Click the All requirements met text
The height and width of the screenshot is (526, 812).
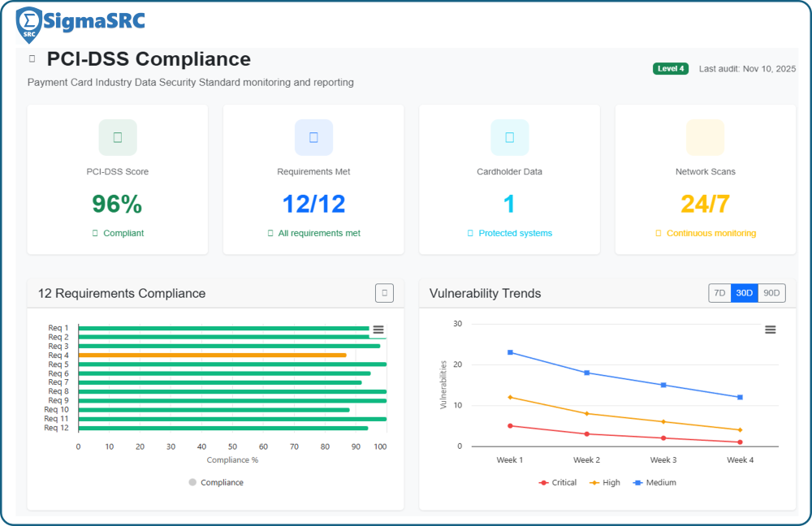[319, 233]
